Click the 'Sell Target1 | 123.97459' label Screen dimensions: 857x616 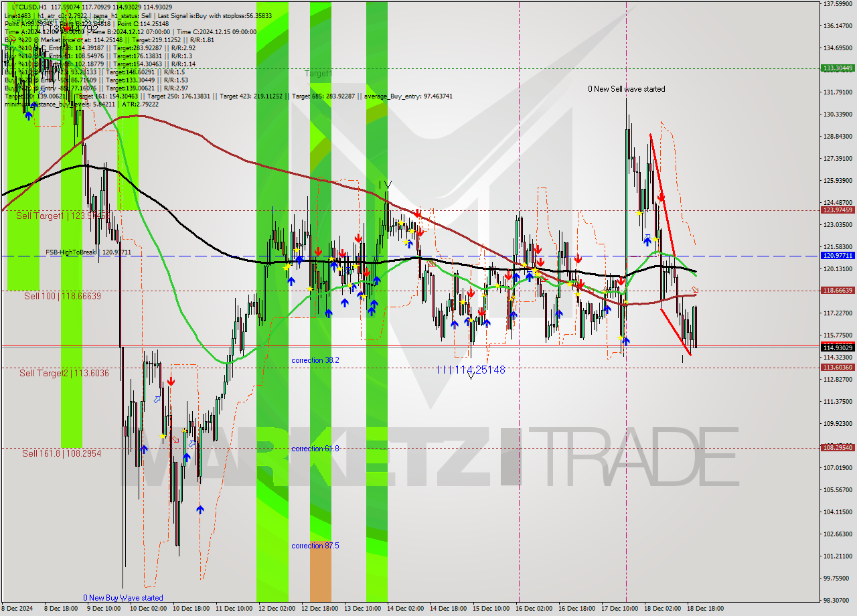click(x=62, y=216)
